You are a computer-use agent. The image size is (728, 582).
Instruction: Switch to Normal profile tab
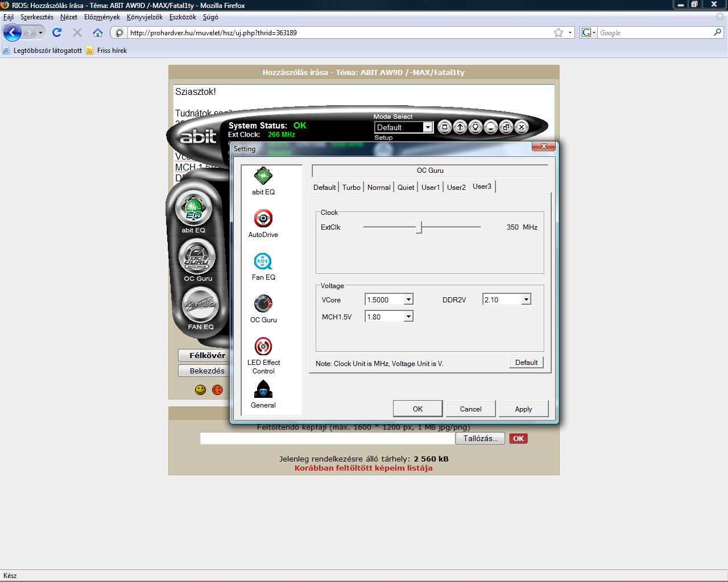coord(379,188)
